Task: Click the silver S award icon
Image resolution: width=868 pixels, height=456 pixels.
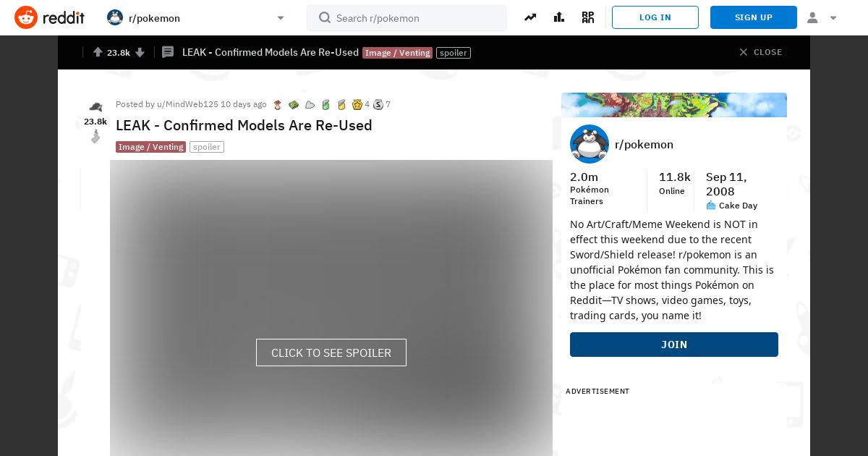Action: pyautogui.click(x=378, y=105)
